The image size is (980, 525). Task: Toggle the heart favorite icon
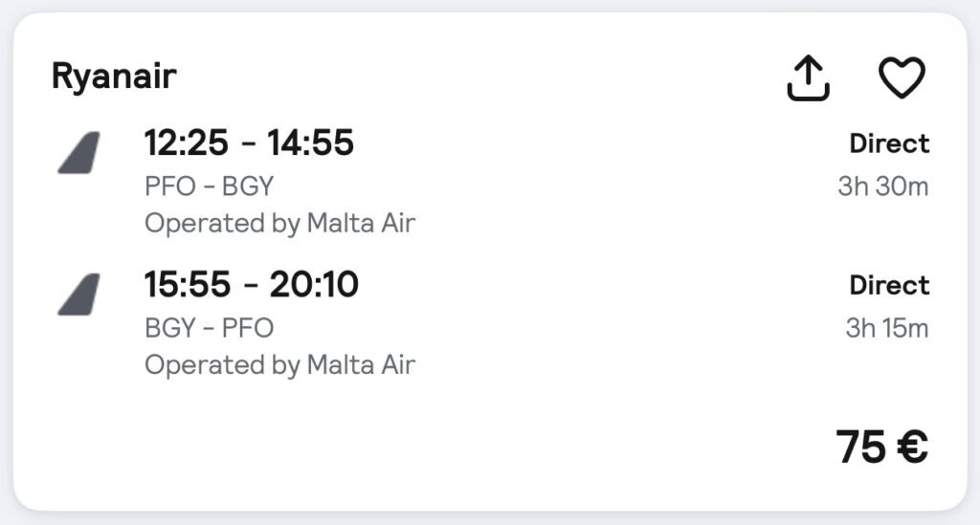(902, 77)
